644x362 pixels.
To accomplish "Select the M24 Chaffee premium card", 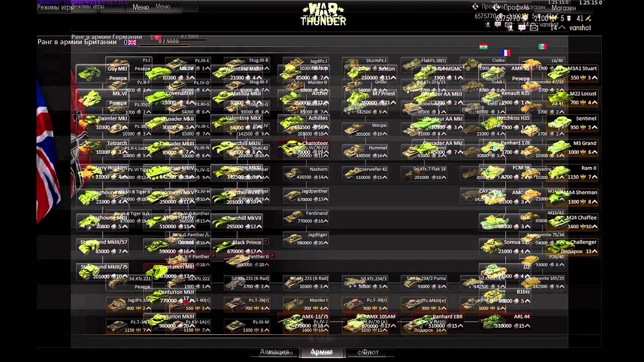I will coord(572,222).
